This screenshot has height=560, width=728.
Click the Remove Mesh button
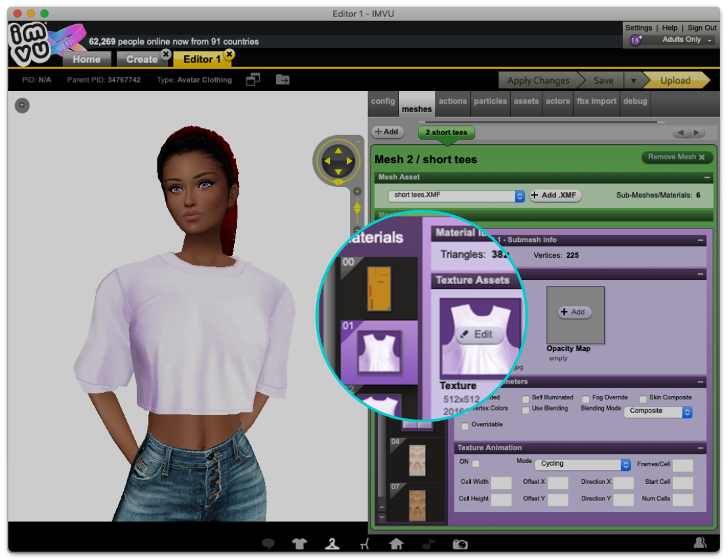coord(676,157)
